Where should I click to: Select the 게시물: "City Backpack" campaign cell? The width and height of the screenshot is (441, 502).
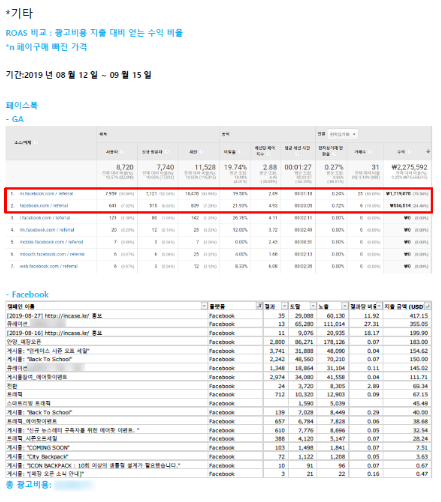coord(107,456)
